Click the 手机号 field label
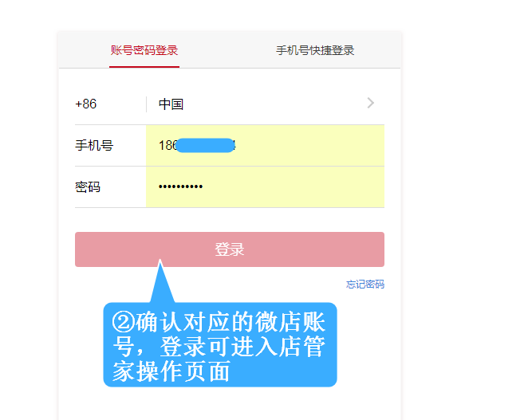Screen dimensions: 532x420 point(94,145)
